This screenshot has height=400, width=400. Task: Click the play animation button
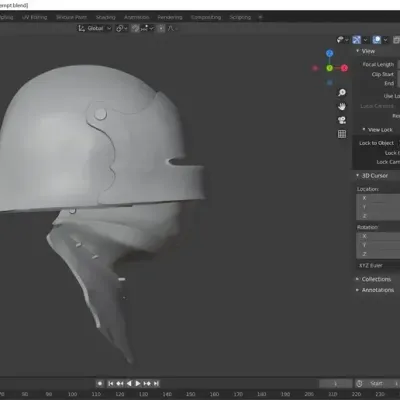coord(138,384)
